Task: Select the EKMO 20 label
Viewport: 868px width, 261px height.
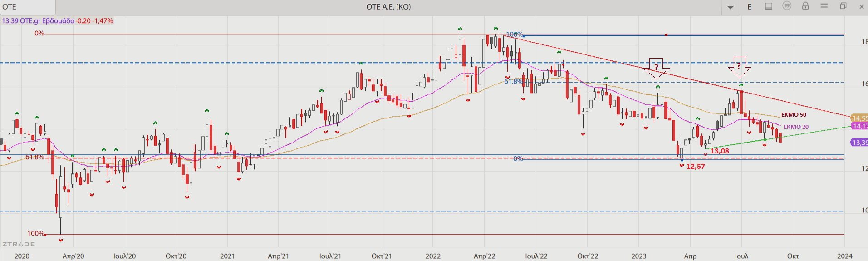Action: point(796,127)
